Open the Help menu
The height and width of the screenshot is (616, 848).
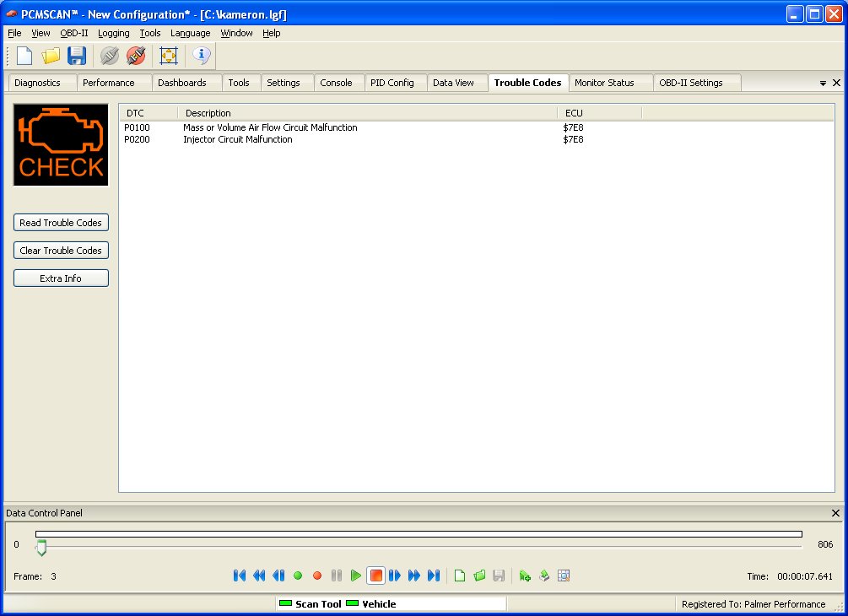272,33
